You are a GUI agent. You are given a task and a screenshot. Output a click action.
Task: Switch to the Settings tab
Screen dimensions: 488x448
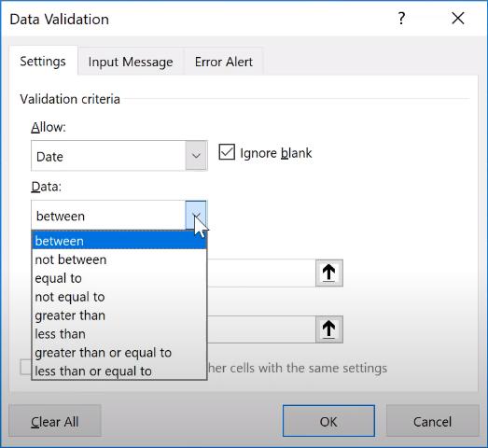point(43,62)
